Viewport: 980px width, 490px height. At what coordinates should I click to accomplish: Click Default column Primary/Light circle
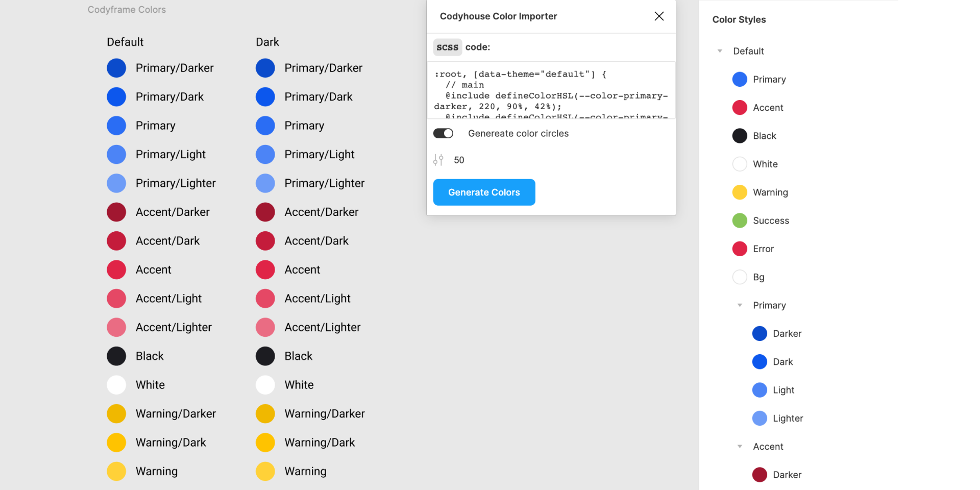(116, 155)
